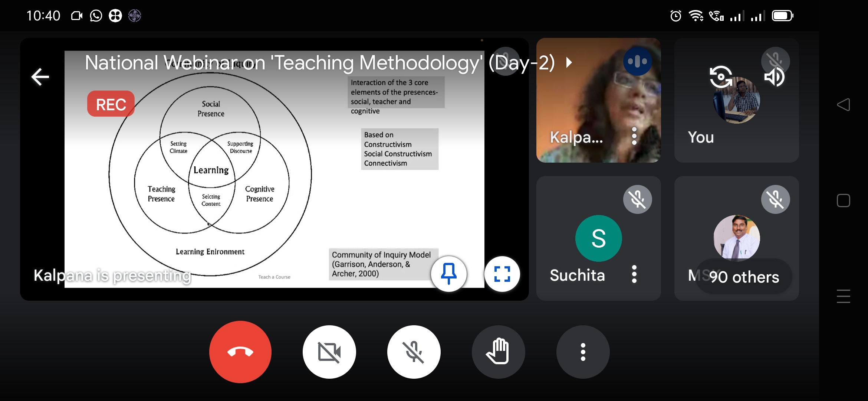The image size is (868, 401).
Task: Switch camera with the flip icon
Action: 721,77
